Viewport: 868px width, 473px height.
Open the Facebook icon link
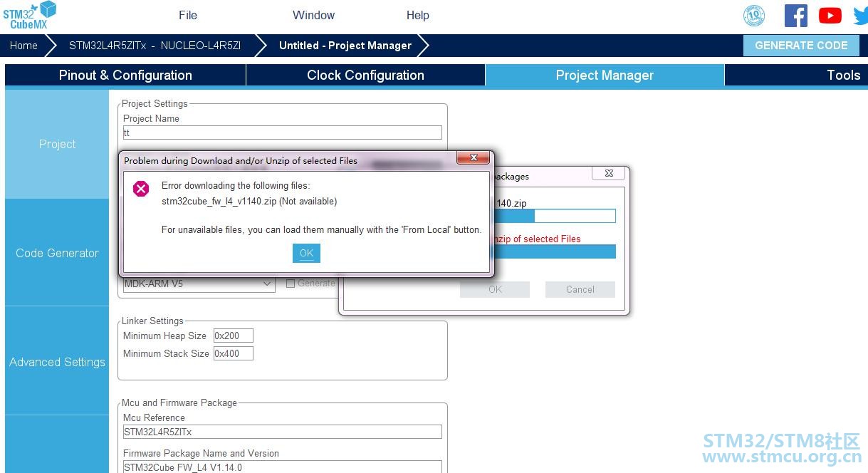[795, 16]
